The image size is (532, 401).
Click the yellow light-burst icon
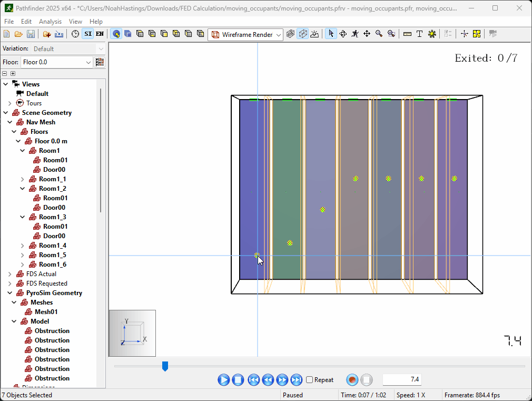click(x=432, y=34)
